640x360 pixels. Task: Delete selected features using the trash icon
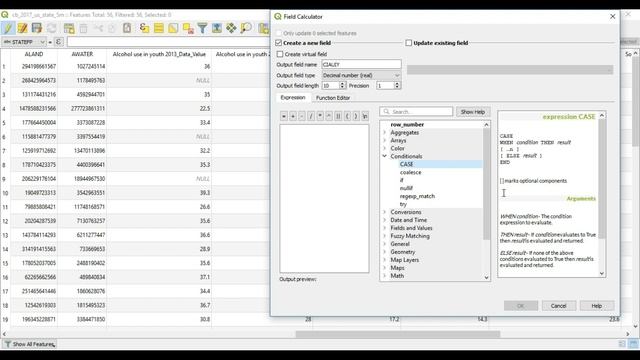[x=83, y=28]
